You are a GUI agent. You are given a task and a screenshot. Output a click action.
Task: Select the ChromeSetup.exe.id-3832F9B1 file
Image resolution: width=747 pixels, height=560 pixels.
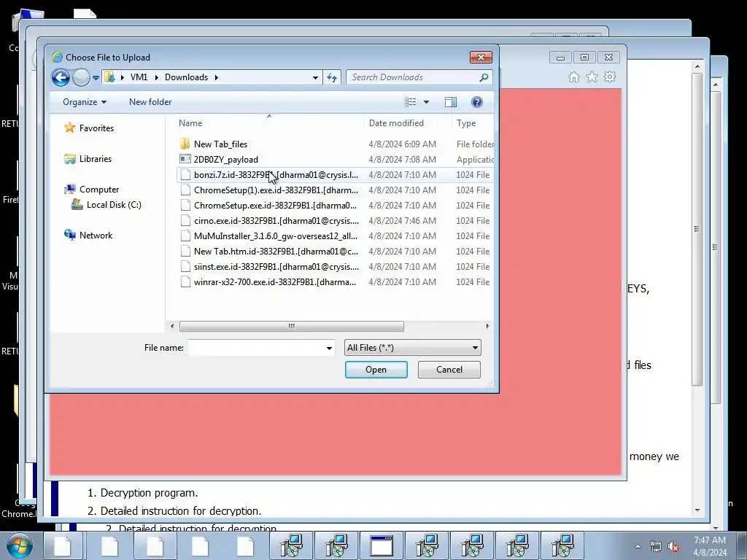point(335,205)
